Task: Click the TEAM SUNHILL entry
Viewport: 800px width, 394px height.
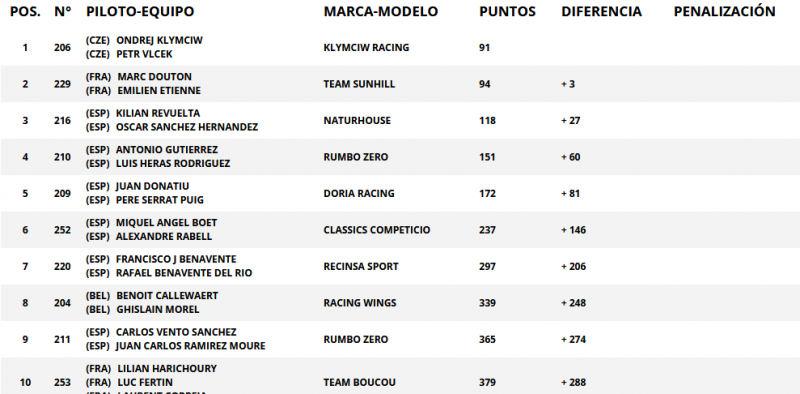Action: 359,84
